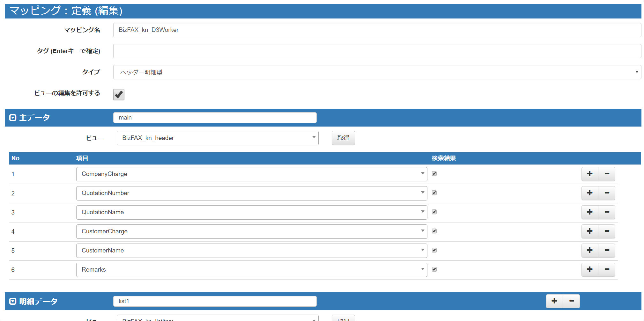
Task: Add a detail data section with plus
Action: (x=554, y=301)
